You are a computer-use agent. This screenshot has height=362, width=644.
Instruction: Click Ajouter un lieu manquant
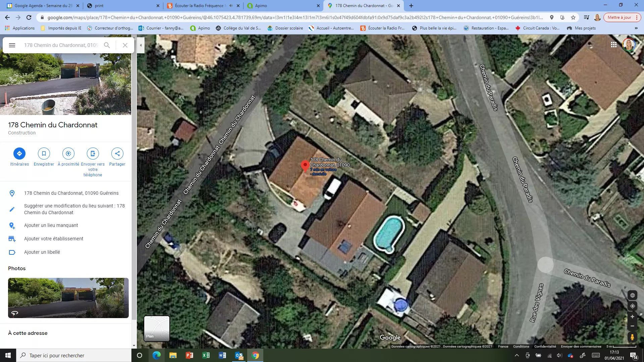pos(51,226)
